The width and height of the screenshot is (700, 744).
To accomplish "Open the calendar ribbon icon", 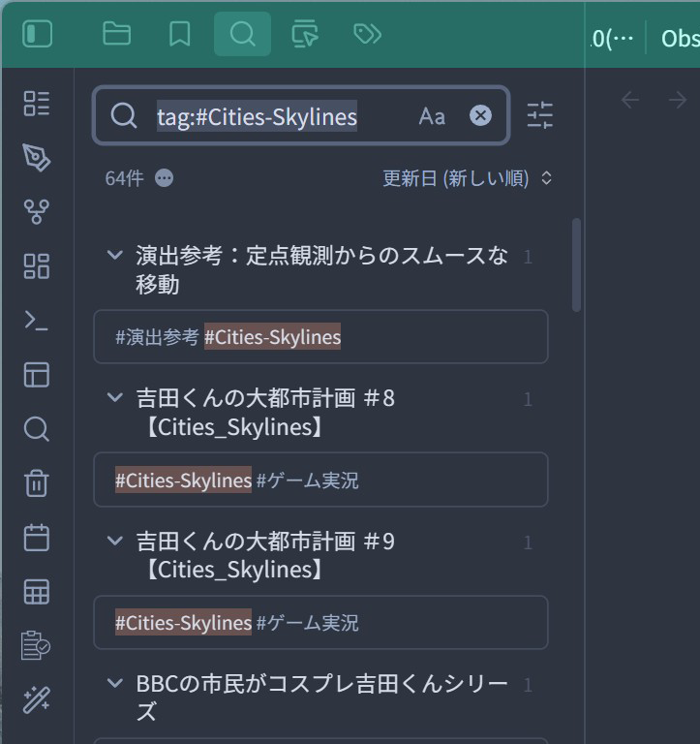I will coord(37,538).
